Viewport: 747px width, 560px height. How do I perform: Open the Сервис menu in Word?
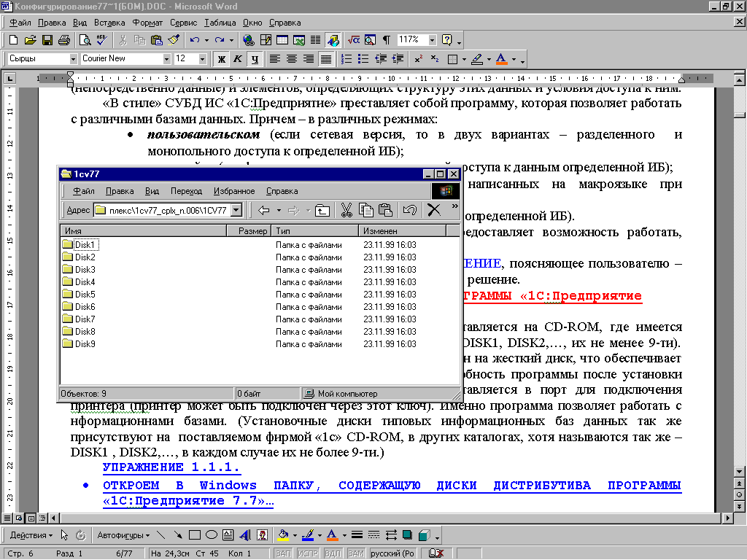click(x=183, y=23)
